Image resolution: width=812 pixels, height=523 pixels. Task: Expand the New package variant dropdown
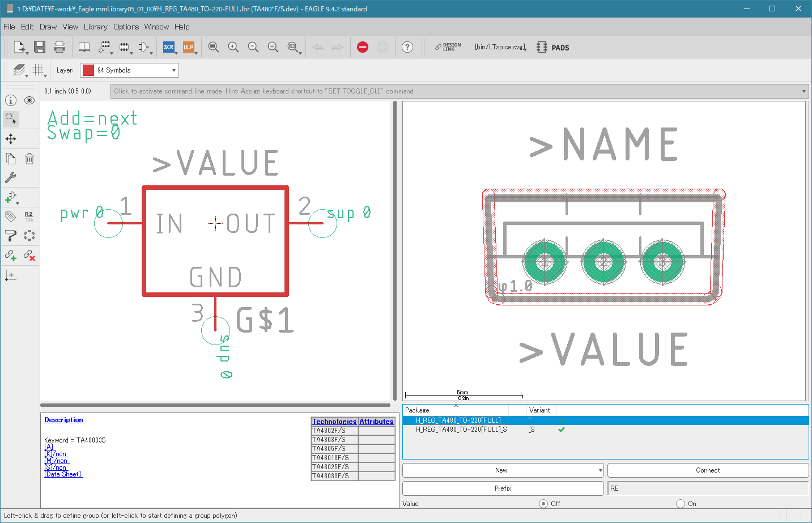503,470
